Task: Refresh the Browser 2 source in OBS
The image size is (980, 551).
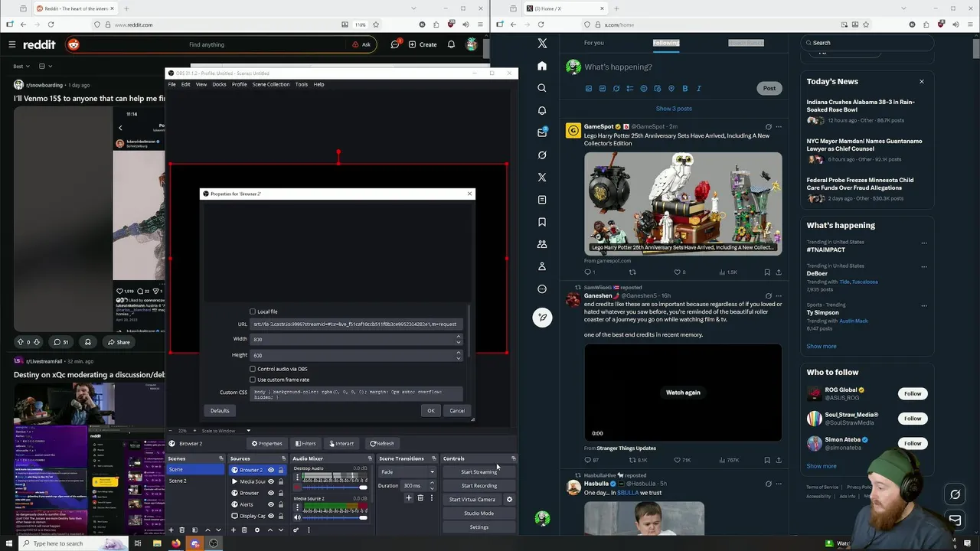Action: click(382, 443)
